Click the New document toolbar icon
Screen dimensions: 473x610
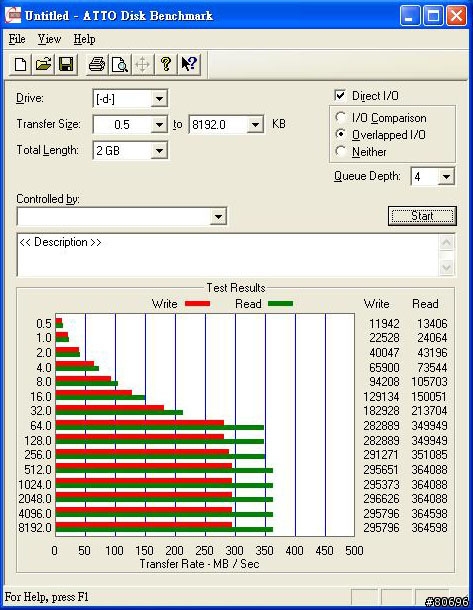click(x=20, y=64)
